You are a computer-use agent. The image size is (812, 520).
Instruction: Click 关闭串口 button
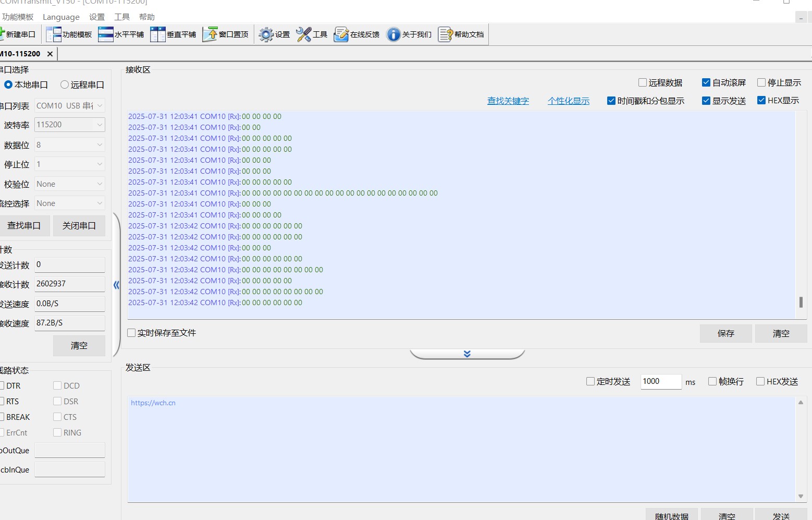79,225
